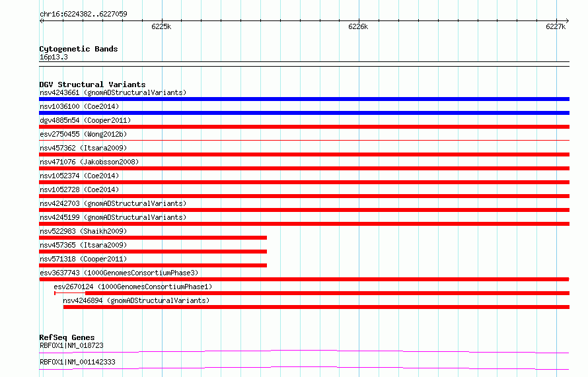Viewport: 588px width, 377px height.
Task: Open variant nsv1052374 Coe2014 label
Action: click(79, 176)
